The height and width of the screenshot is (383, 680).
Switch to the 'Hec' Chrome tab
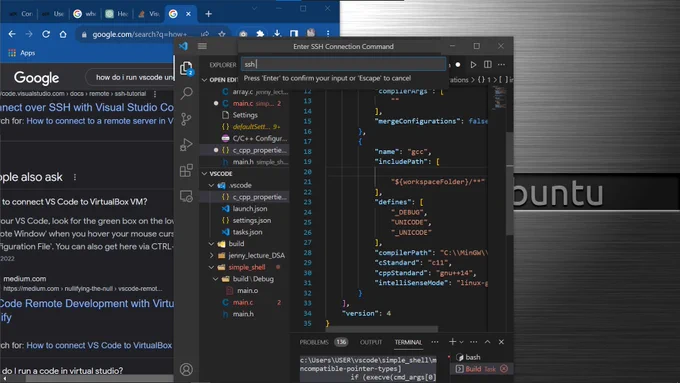(x=117, y=14)
